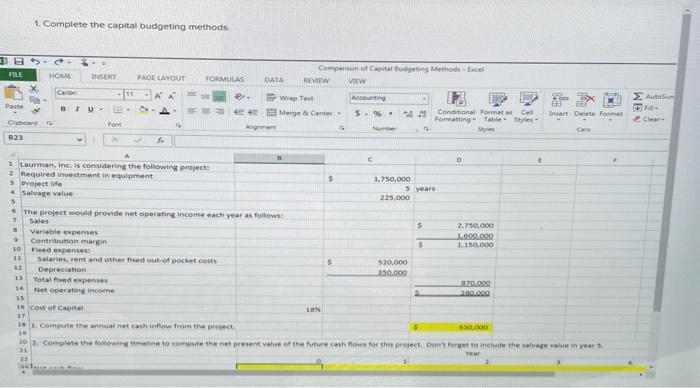The width and height of the screenshot is (700, 388).
Task: Open Format as Table gallery
Action: pyautogui.click(x=496, y=107)
